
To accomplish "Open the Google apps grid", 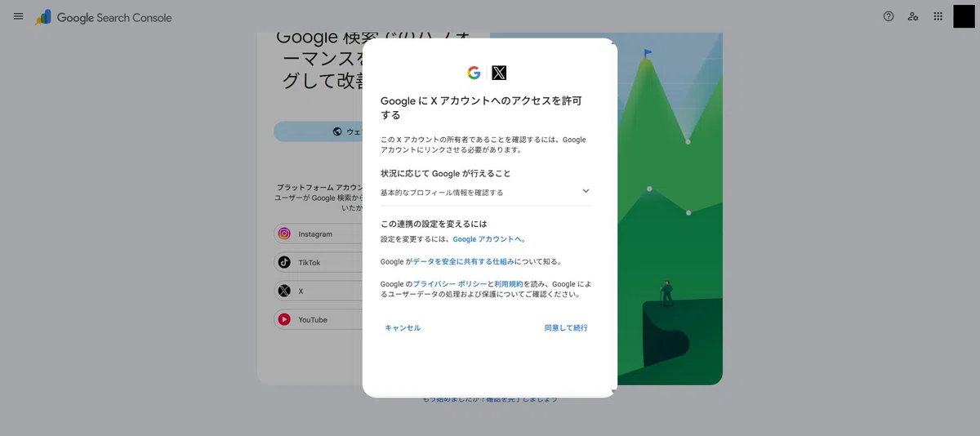I will click(x=938, y=16).
